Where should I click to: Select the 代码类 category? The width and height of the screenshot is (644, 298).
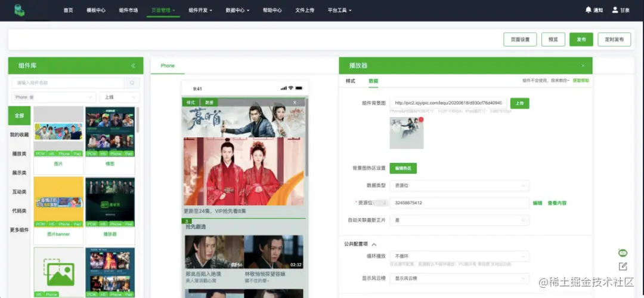(19, 211)
